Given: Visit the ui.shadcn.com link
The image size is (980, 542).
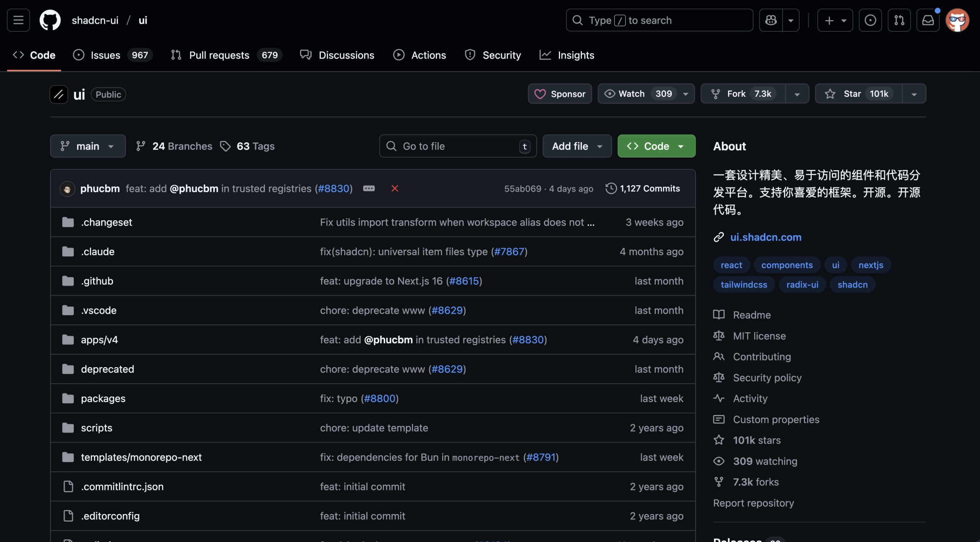Looking at the screenshot, I should 766,237.
